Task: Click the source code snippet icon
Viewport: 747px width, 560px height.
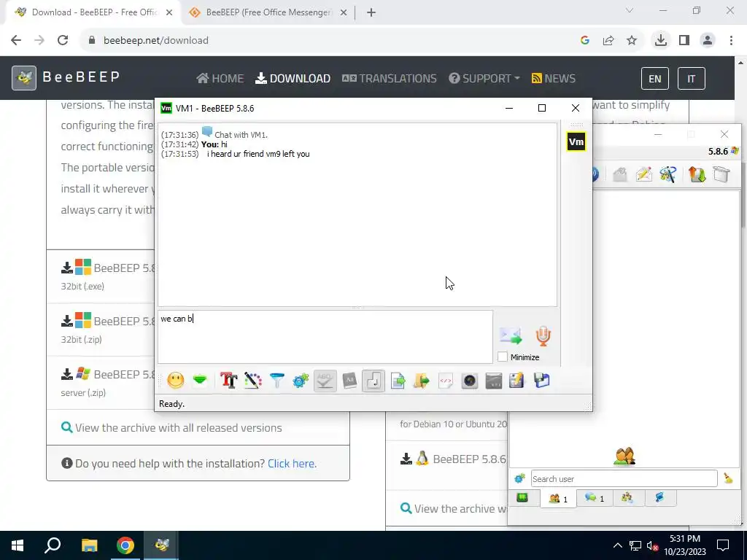Action: 446,381
